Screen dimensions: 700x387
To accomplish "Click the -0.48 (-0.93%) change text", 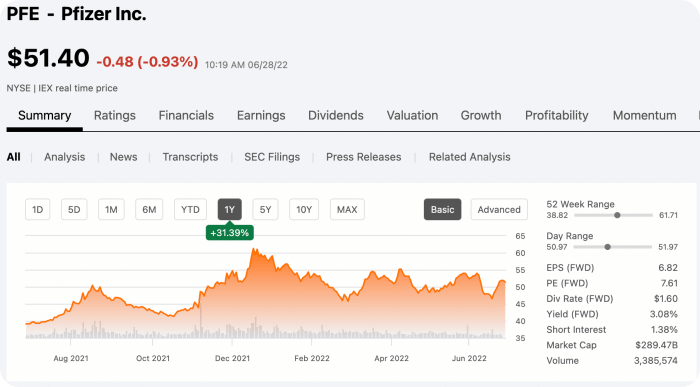I will pyautogui.click(x=147, y=62).
